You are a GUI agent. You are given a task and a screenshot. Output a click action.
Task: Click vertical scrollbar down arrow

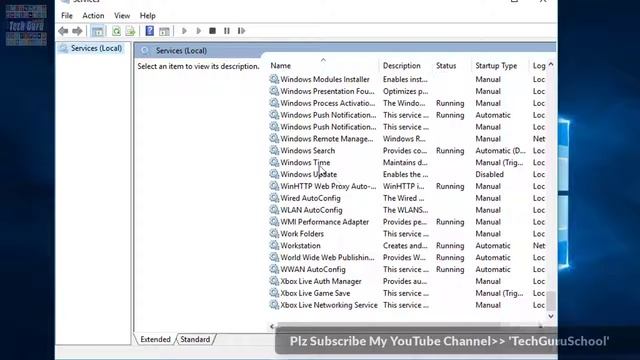click(551, 316)
